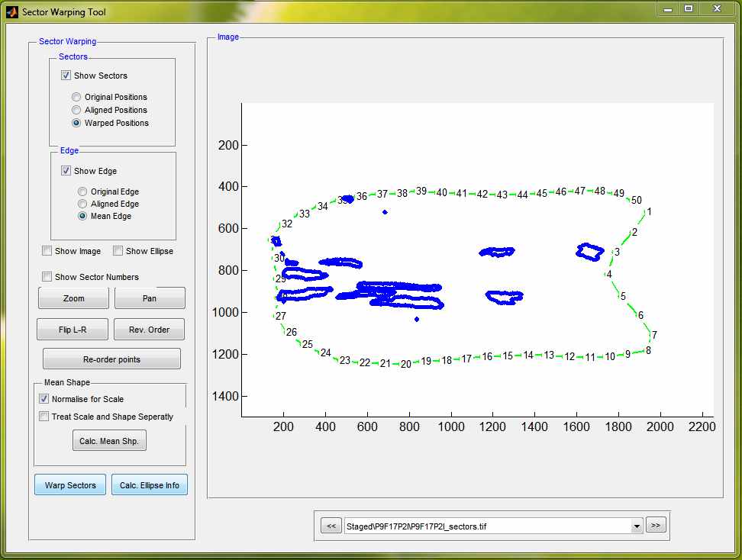
Task: Enable the Show Image checkbox
Action: (48, 251)
